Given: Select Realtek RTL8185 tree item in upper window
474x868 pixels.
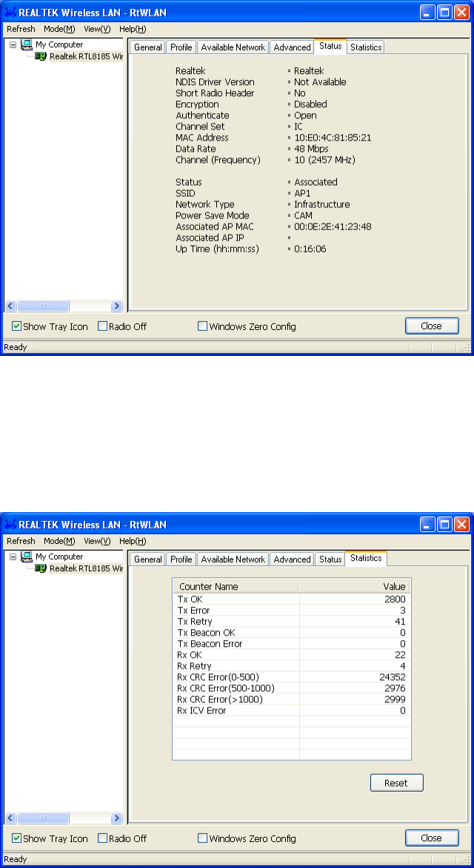Looking at the screenshot, I should (86, 56).
